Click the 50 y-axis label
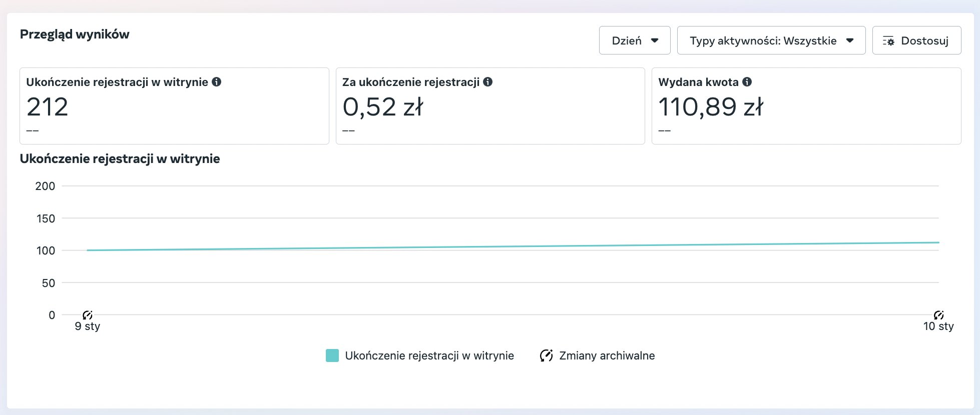This screenshot has height=415, width=980. 49,283
